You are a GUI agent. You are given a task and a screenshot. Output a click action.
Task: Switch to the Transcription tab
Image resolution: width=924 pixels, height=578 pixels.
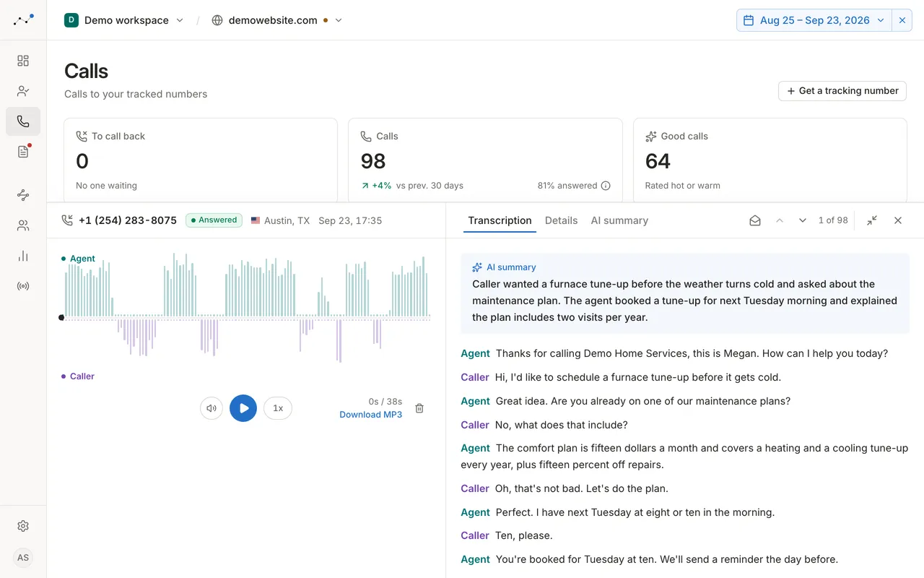tap(500, 220)
